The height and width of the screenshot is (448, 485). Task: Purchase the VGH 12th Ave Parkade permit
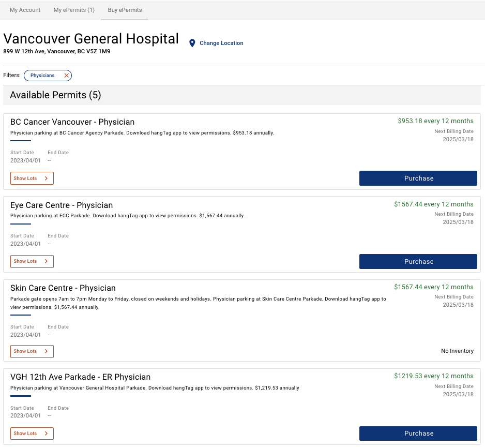click(418, 434)
